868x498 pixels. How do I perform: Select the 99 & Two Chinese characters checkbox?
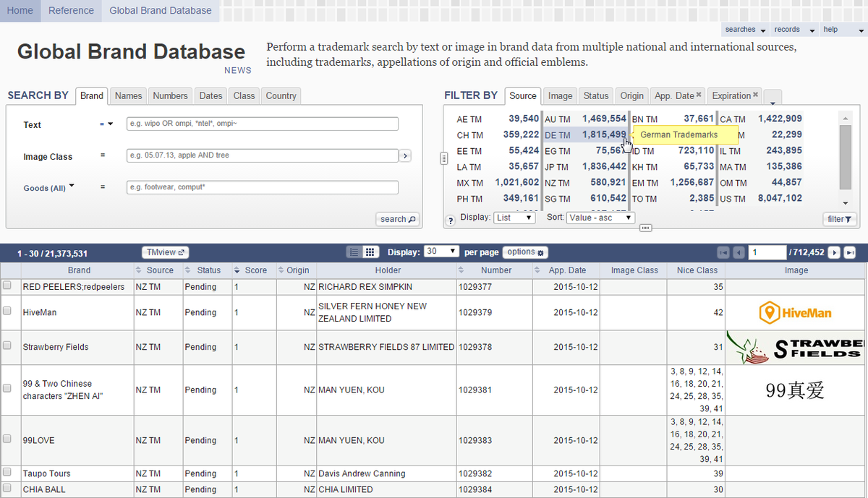point(7,389)
